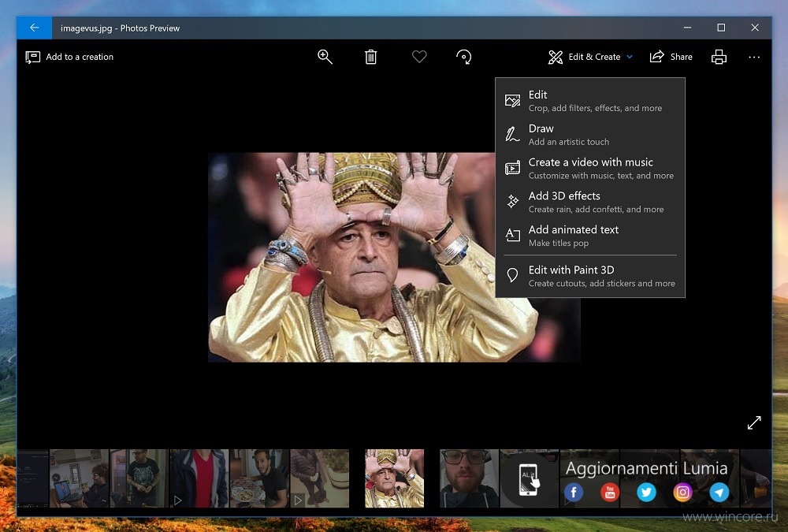This screenshot has width=788, height=532.
Task: Close the Photos Preview window
Action: (755, 28)
